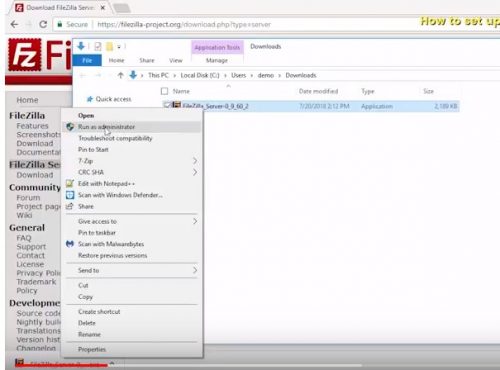The width and height of the screenshot is (500, 370).
Task: Open the quick access toolbar dropdown arrow
Action: coord(119,47)
